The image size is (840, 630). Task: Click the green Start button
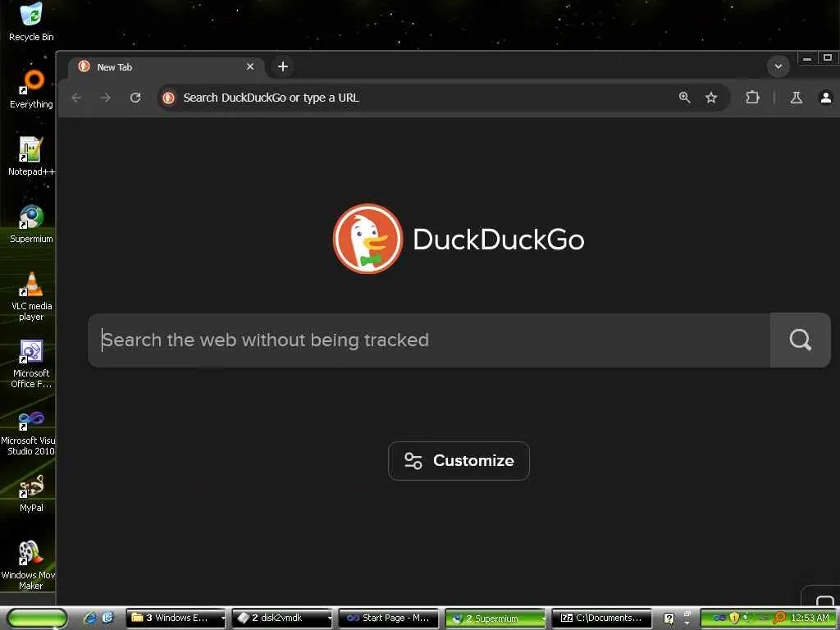tap(36, 618)
